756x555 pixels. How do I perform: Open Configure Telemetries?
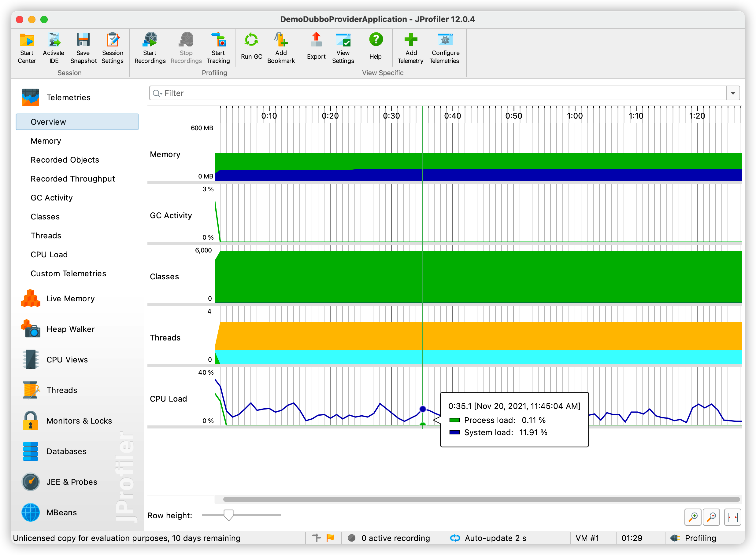(x=445, y=48)
